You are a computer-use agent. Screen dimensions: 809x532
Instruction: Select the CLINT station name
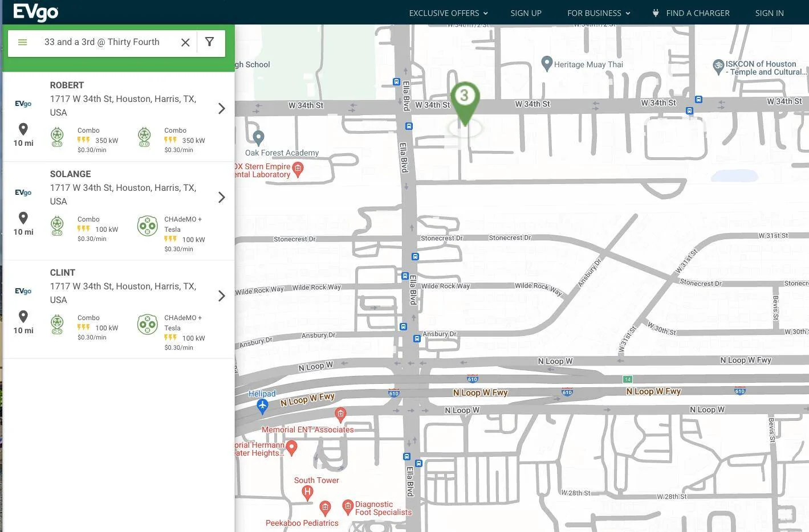62,273
